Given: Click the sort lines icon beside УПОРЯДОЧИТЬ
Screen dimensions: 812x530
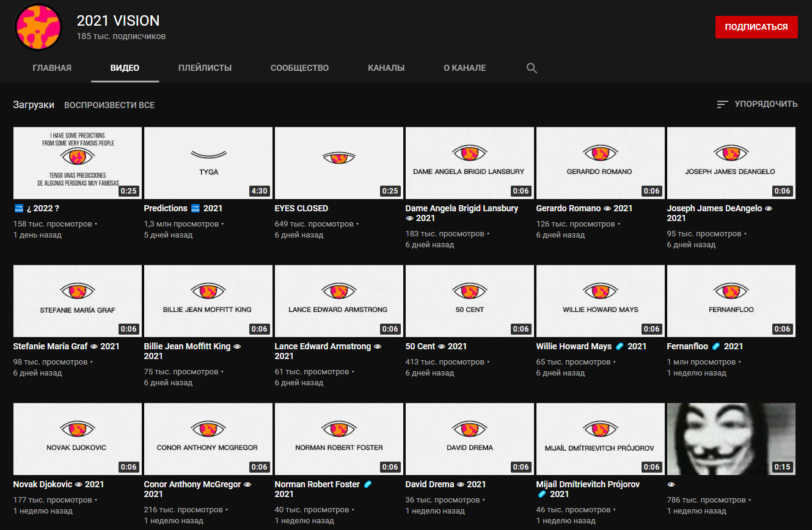Looking at the screenshot, I should tap(723, 104).
